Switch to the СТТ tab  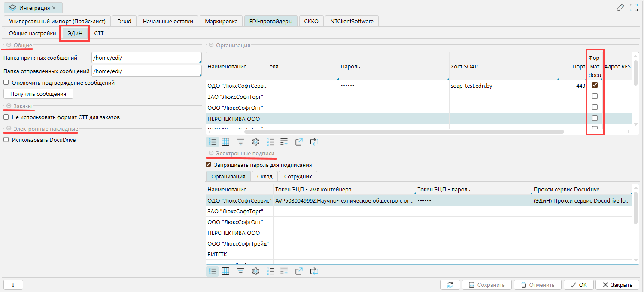coord(99,34)
